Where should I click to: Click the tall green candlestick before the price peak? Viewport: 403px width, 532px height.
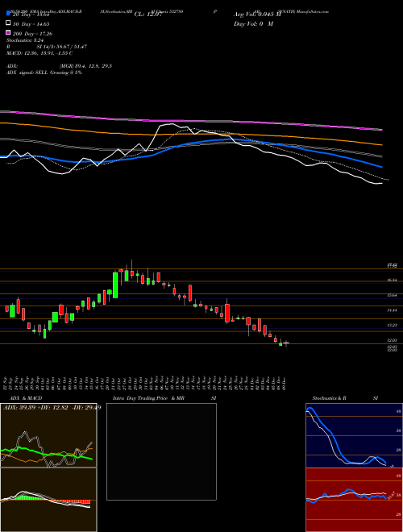pyautogui.click(x=115, y=285)
